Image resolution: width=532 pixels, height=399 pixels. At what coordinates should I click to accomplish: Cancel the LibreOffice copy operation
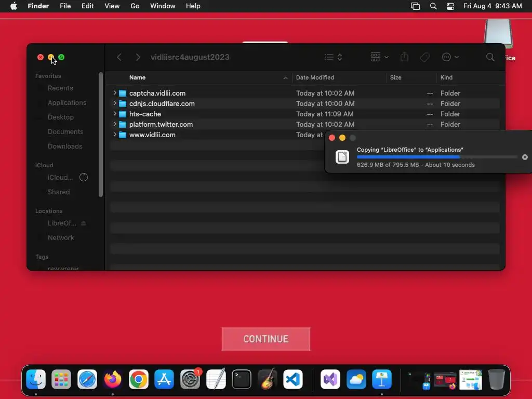[x=525, y=157]
